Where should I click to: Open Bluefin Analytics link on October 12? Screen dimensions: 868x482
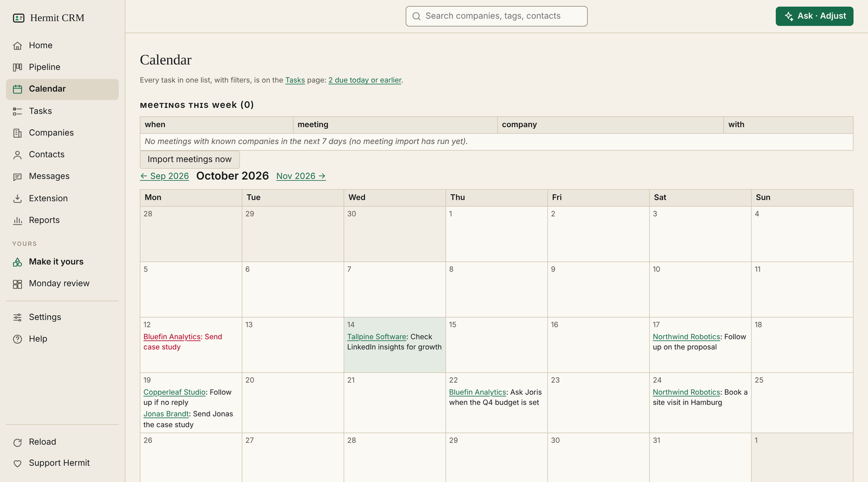tap(172, 337)
